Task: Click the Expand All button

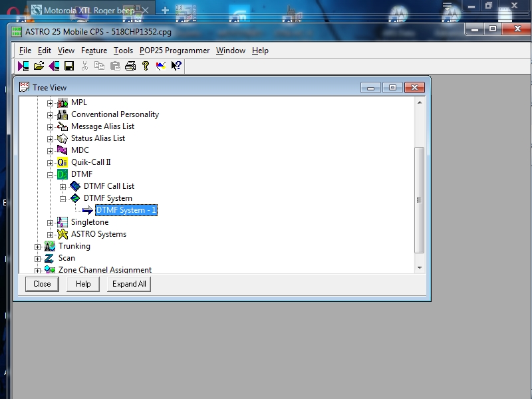Action: (129, 284)
